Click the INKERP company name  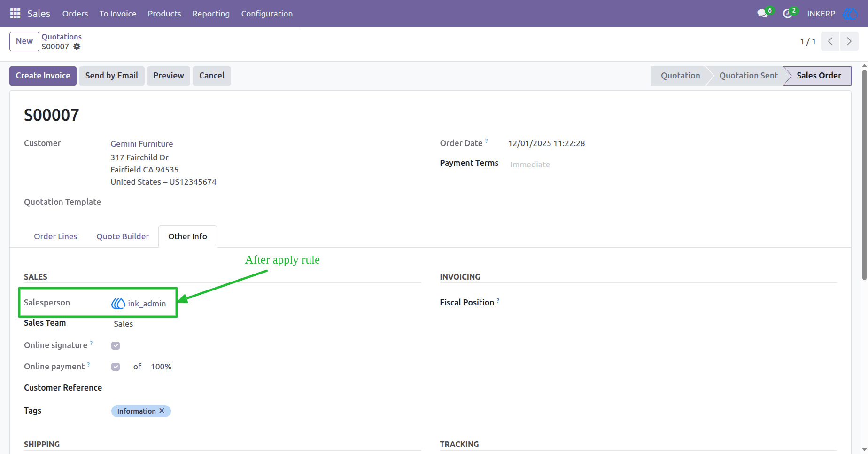click(821, 14)
